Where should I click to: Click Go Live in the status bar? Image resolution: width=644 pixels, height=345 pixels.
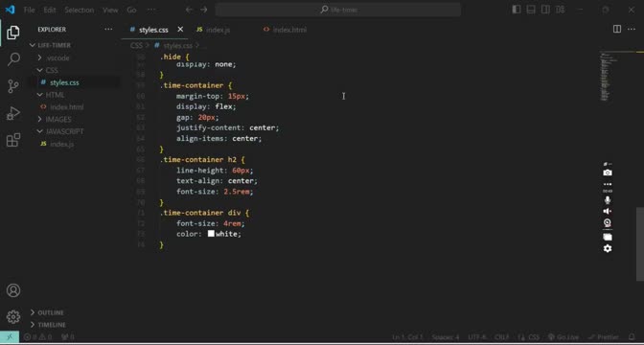(x=563, y=337)
